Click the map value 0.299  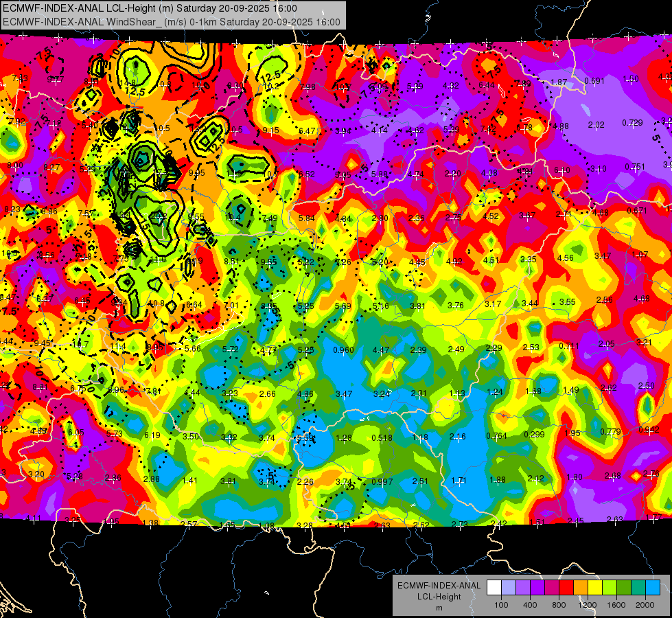click(x=535, y=435)
